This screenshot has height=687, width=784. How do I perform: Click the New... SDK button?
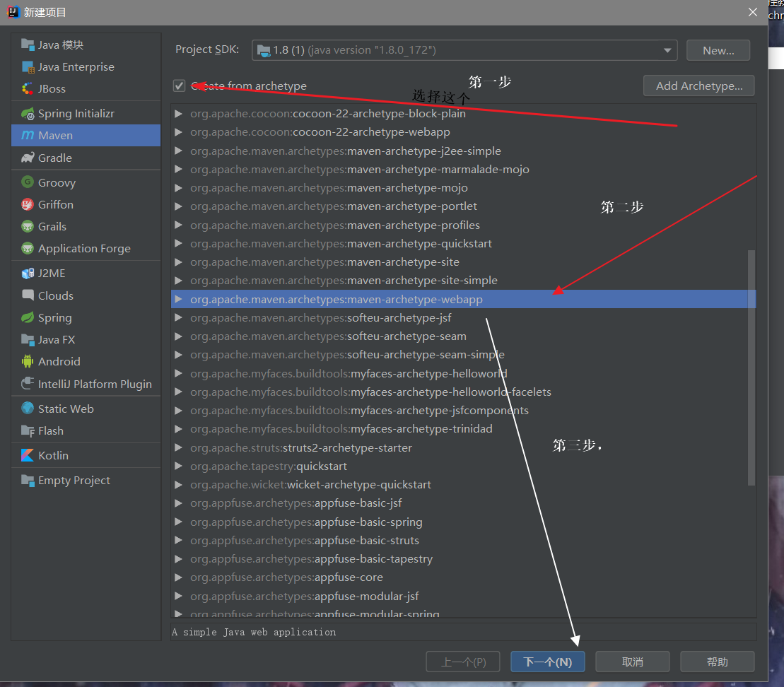pos(718,50)
